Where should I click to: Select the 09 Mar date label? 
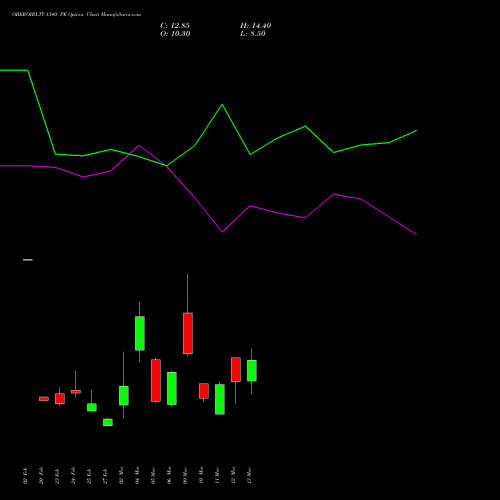[185, 475]
